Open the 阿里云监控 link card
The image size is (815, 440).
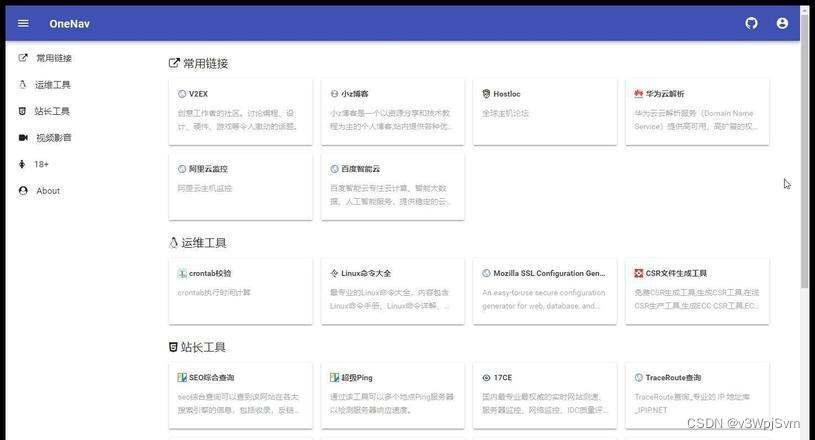241,187
